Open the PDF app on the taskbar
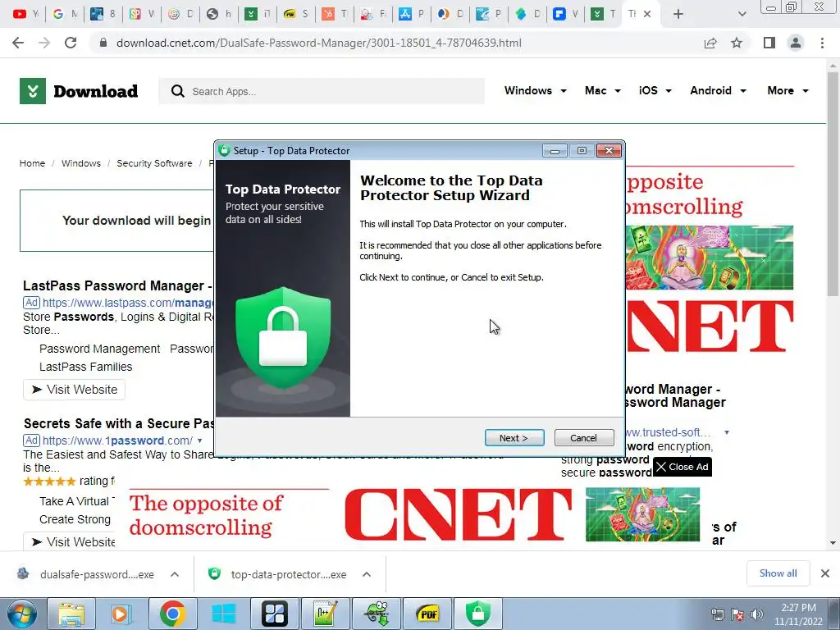 [x=428, y=614]
